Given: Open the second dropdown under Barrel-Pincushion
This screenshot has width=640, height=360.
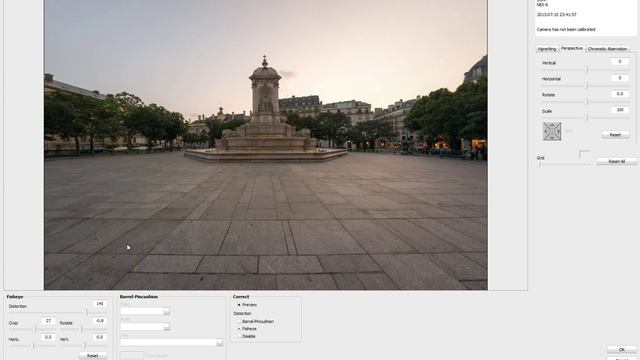Looking at the screenshot, I should click(x=145, y=327).
